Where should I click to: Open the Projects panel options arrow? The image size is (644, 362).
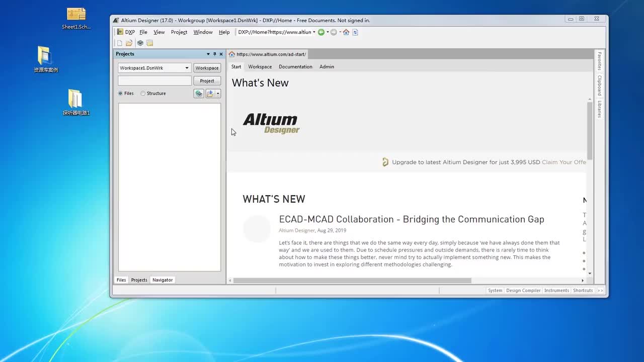coord(208,54)
